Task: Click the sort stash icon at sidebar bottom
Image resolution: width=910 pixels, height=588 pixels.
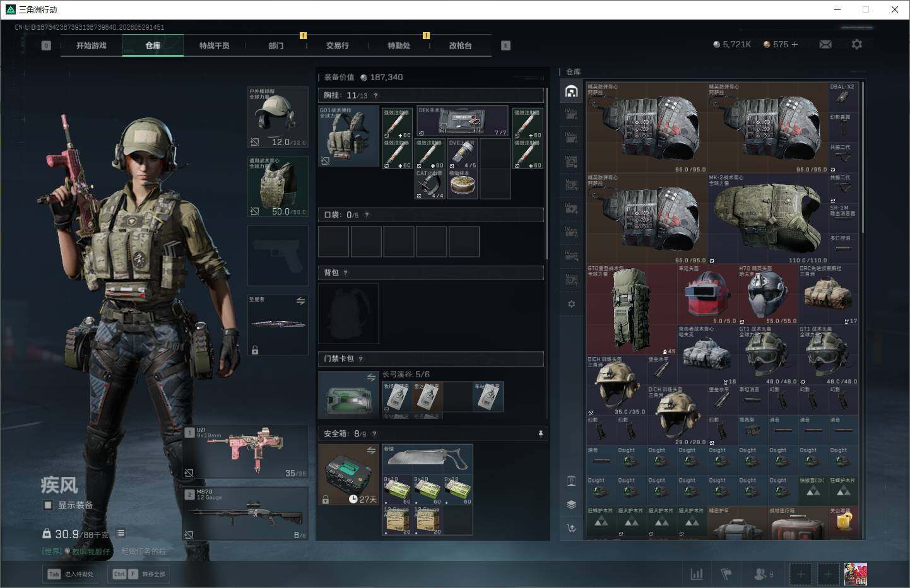Action: (571, 528)
